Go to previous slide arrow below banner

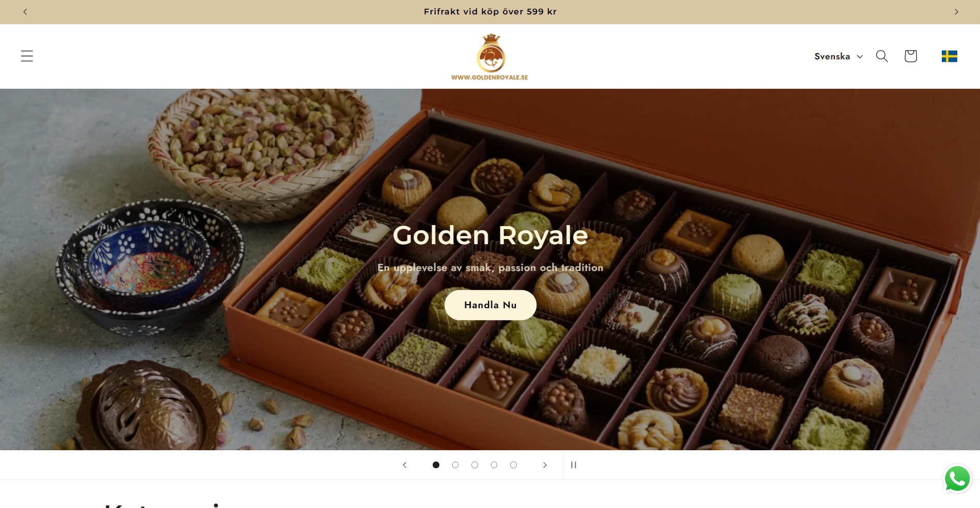click(405, 465)
